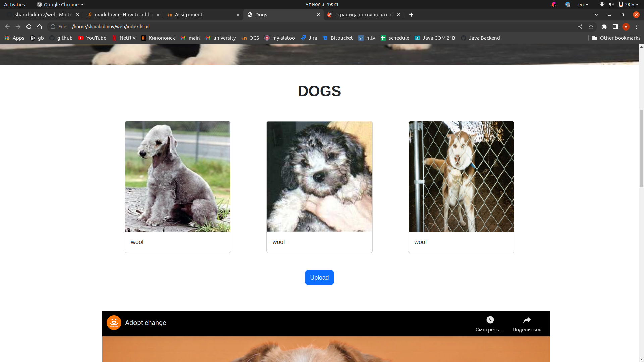This screenshot has width=644, height=362.
Task: Open the schedule bookmark
Action: 395,38
